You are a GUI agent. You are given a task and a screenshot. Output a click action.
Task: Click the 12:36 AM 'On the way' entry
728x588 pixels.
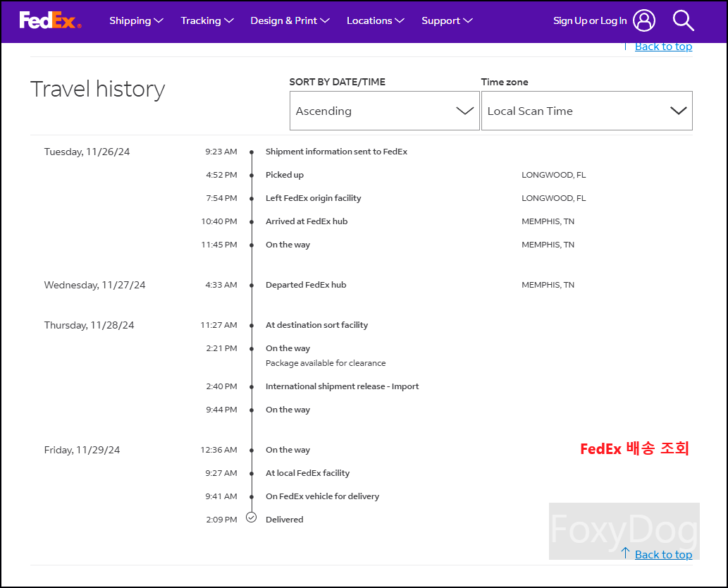[x=288, y=450]
